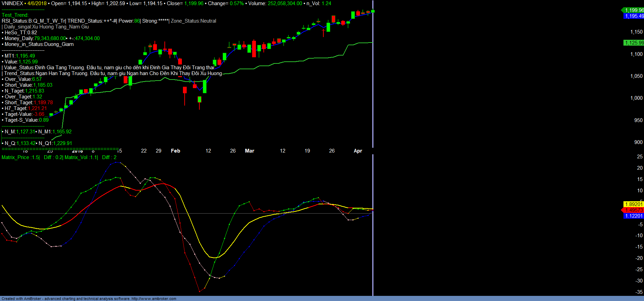Select the Mar label on date axis
The height and width of the screenshot is (301, 644).
click(249, 151)
